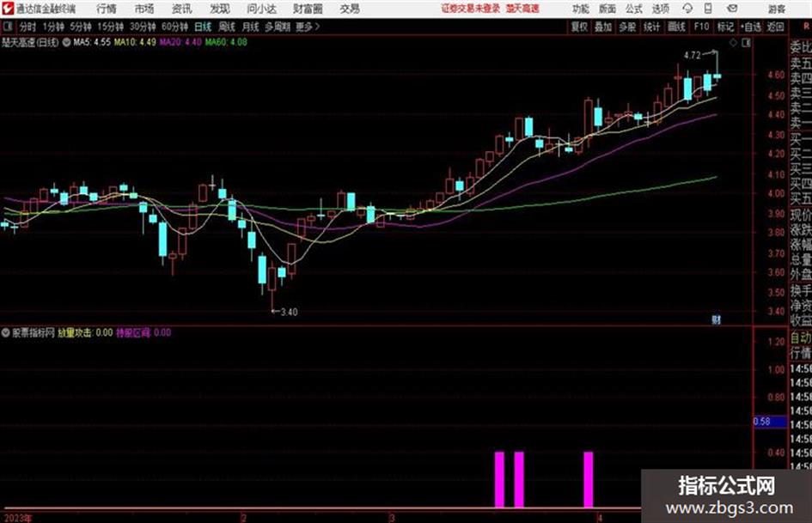Open the F10 company info button
Viewport: 812px width, 523px height.
701,27
